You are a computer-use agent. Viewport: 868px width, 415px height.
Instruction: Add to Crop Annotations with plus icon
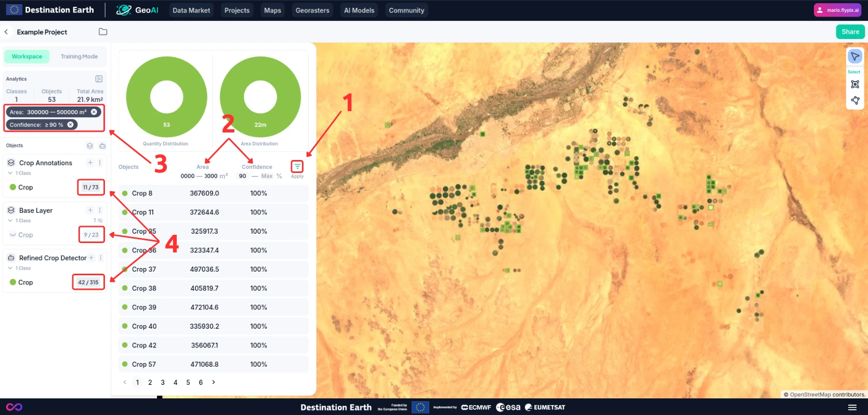[x=90, y=163]
